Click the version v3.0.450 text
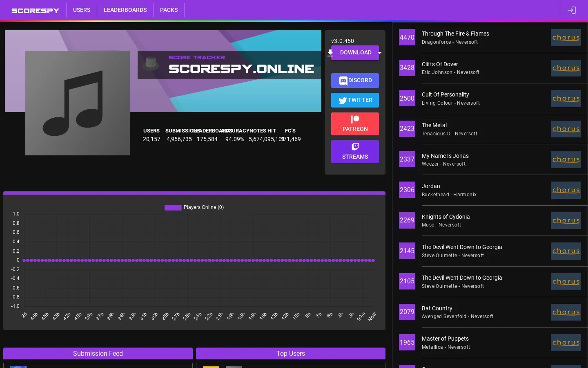 342,41
